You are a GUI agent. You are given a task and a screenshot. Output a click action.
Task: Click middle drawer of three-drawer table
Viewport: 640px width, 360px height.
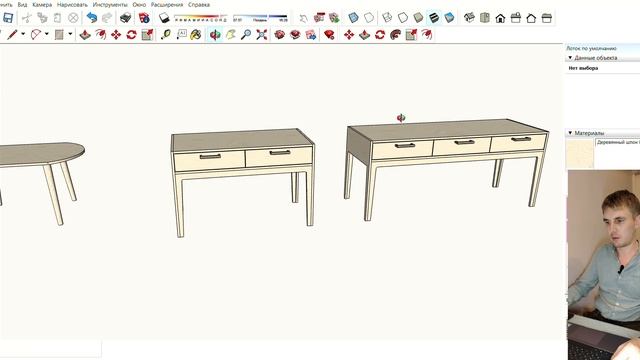pos(462,146)
